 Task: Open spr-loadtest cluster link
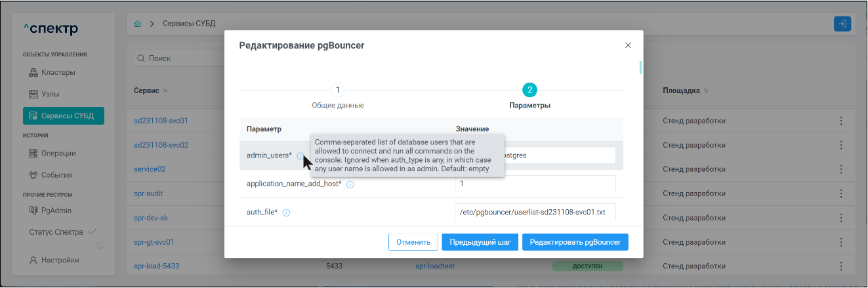[x=435, y=266]
